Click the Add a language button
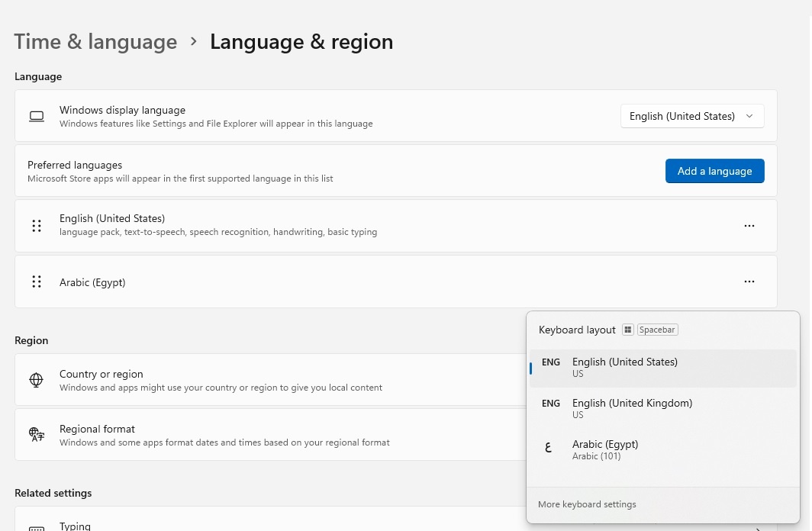812x531 pixels. click(714, 171)
